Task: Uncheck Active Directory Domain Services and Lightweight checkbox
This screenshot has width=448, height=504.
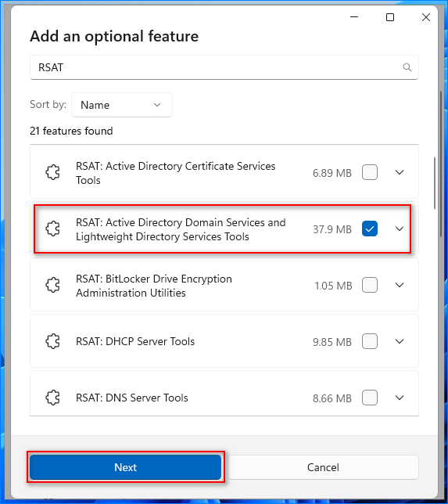Action: pos(370,229)
